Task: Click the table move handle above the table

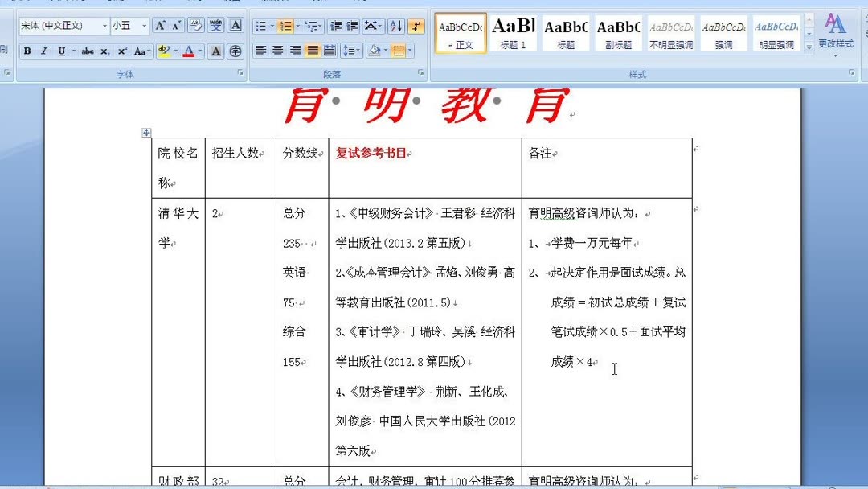Action: 146,133
